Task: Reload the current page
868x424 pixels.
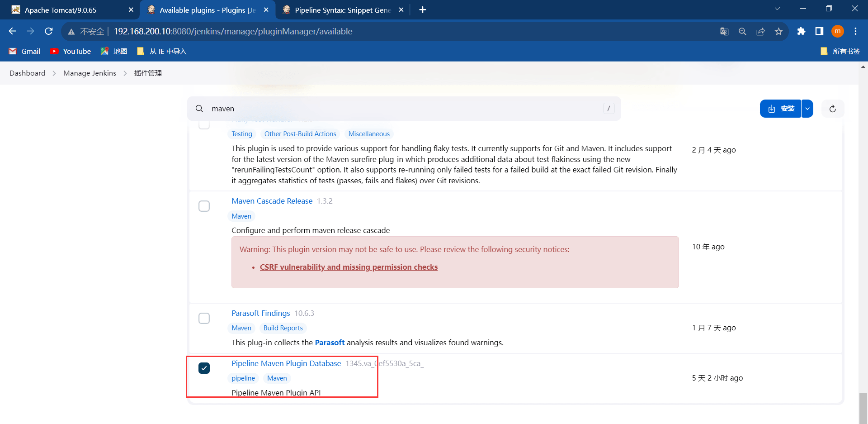Action: click(x=49, y=31)
